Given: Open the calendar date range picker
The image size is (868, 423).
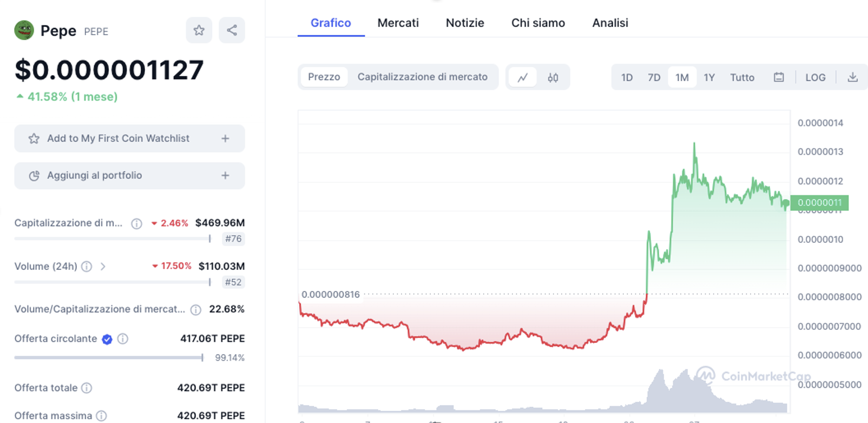Looking at the screenshot, I should 779,77.
